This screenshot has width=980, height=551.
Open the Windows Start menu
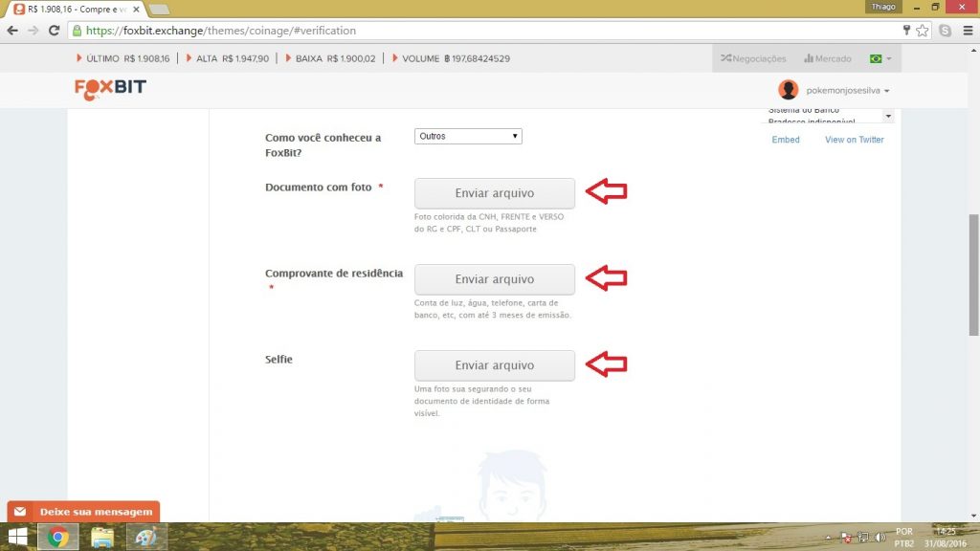(17, 538)
